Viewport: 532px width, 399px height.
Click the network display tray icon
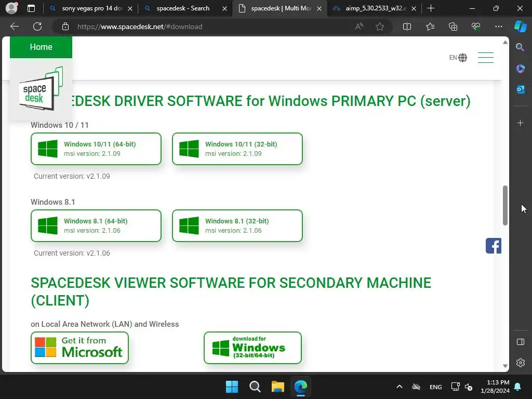455,387
